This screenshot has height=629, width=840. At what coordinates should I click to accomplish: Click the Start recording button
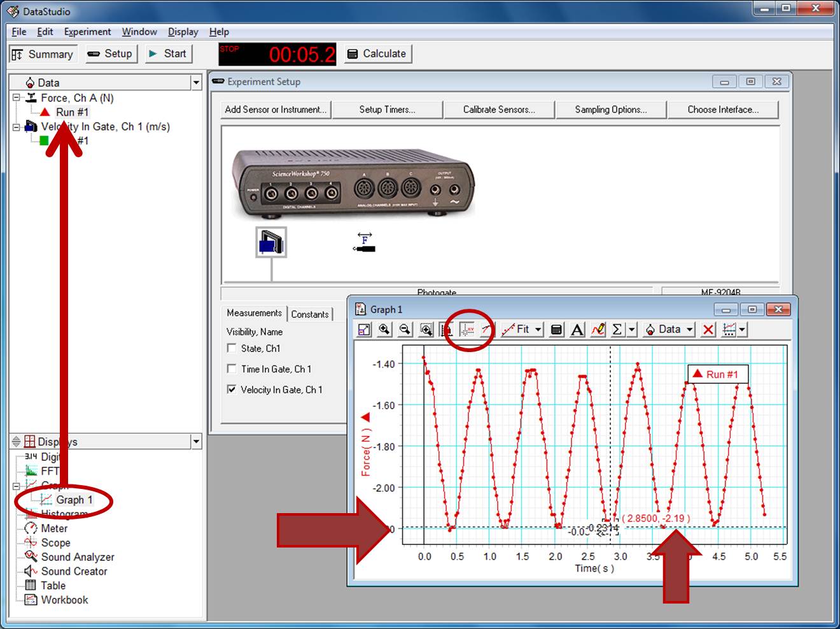pos(167,54)
